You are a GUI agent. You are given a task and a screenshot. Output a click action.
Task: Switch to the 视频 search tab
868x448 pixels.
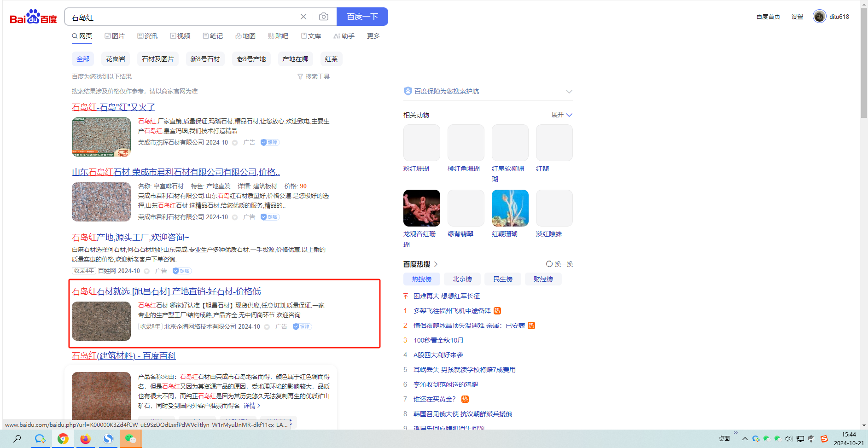click(180, 36)
